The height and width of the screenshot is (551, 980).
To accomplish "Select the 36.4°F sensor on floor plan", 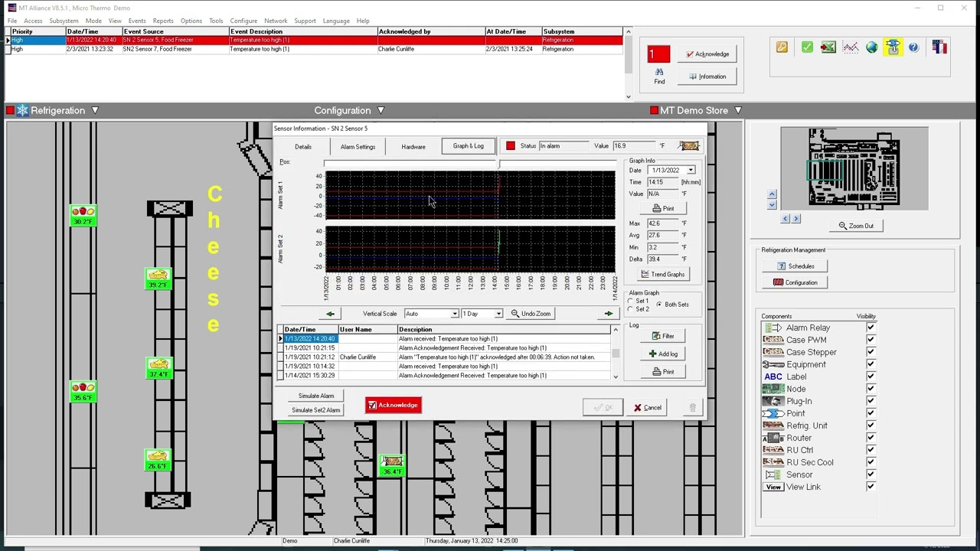I will point(392,465).
